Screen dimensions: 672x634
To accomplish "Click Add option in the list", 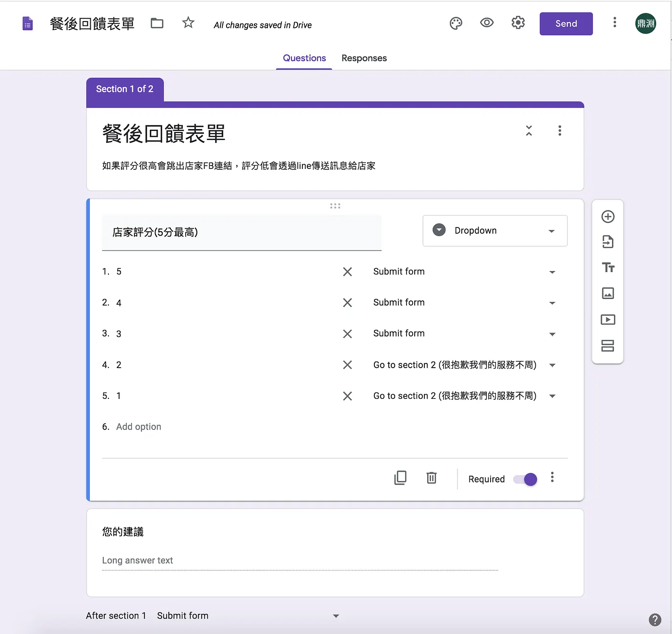I will (139, 427).
